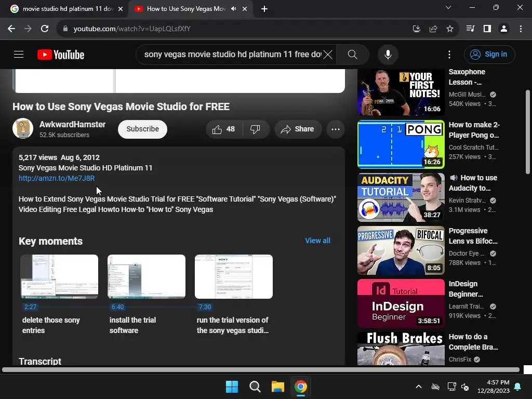The width and height of the screenshot is (532, 399).
Task: Open 'InDesign Beginner...' video title
Action: [x=466, y=289]
